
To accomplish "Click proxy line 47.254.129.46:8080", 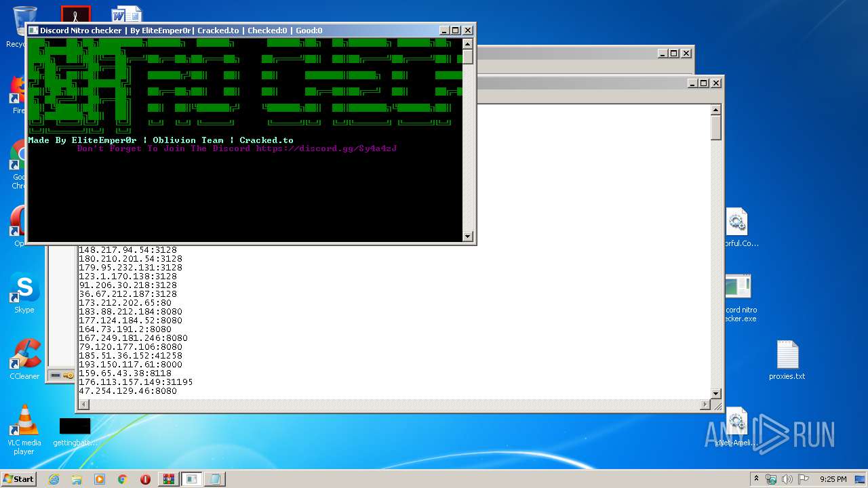I will pos(127,391).
